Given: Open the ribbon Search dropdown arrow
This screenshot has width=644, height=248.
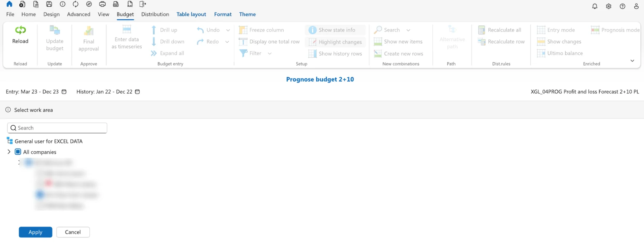Looking at the screenshot, I should click(408, 30).
